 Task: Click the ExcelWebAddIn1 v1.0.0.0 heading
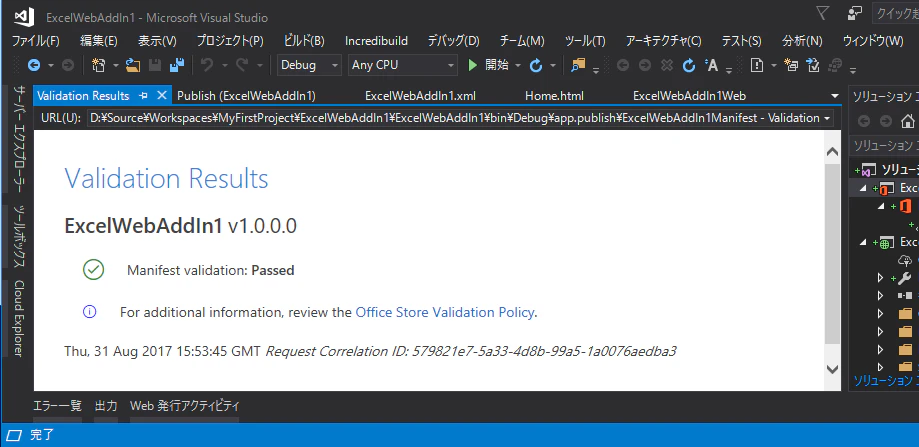181,226
